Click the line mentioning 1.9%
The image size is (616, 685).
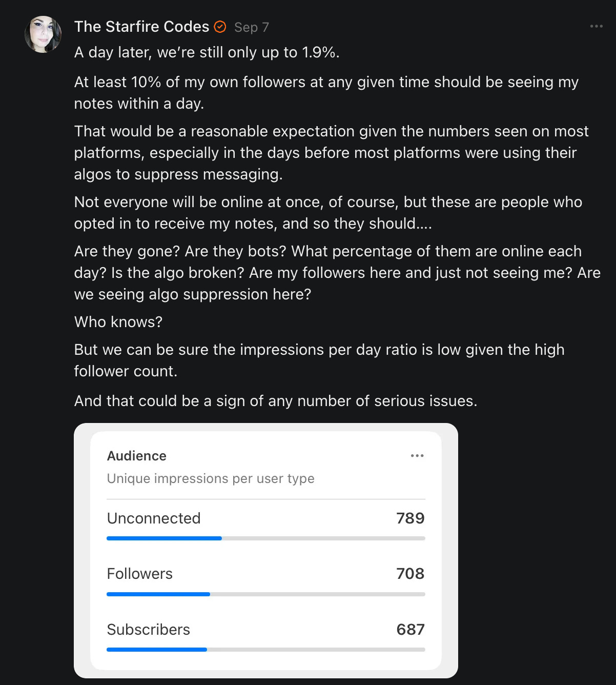pos(207,52)
